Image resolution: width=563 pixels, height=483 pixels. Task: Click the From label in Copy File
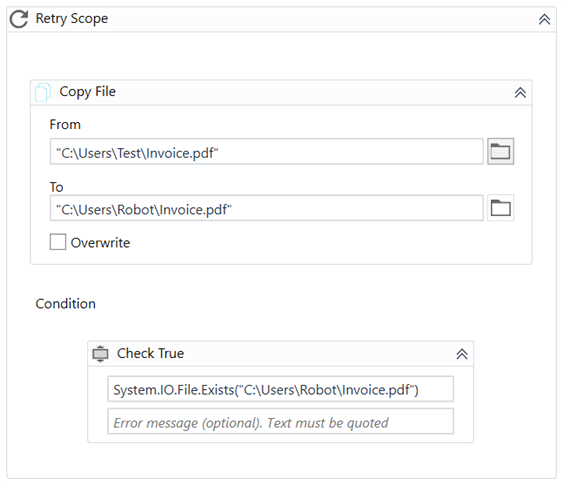(65, 125)
